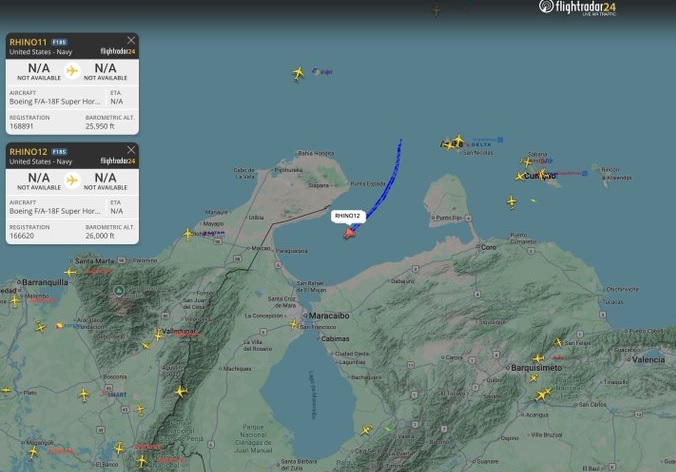The width and height of the screenshot is (676, 472).
Task: Click the F18S type badge on RHINO12
Action: pos(59,151)
